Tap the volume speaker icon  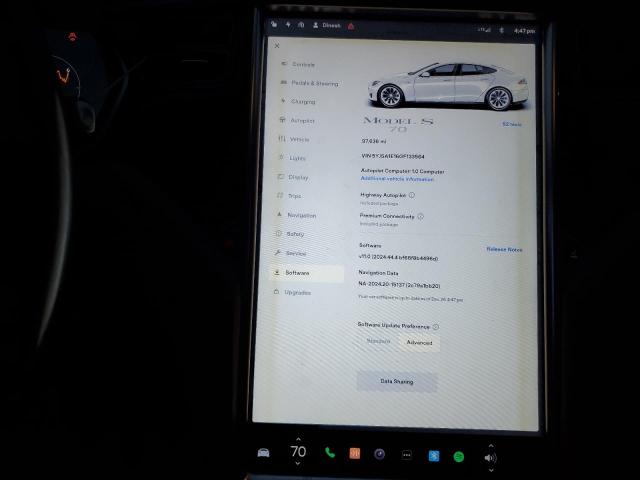coord(490,458)
